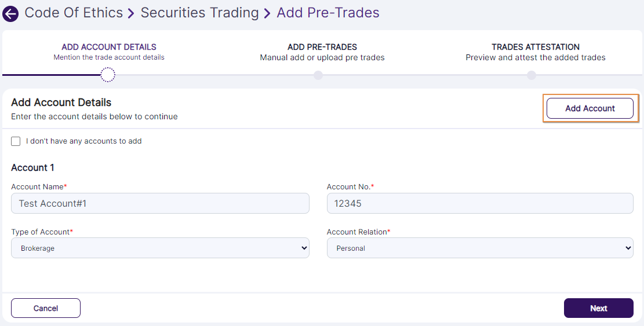Viewport: 644px width, 326px height.
Task: Click the Add Account Details step circle
Action: [108, 75]
